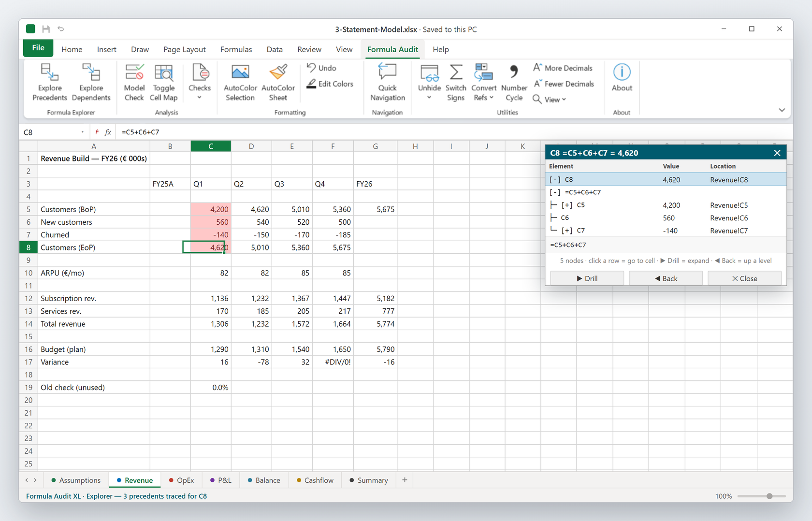Viewport: 812px width, 521px height.
Task: Click Fewer Decimals
Action: tap(563, 84)
